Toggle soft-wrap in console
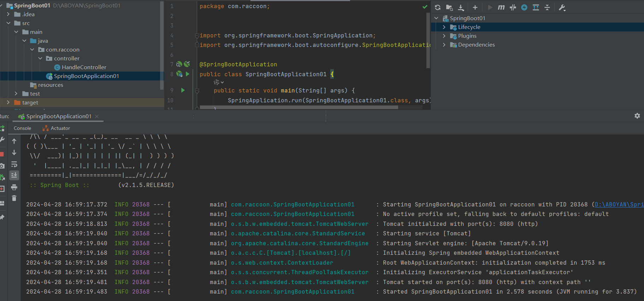Viewport: 644px width, 301px height. (x=14, y=164)
